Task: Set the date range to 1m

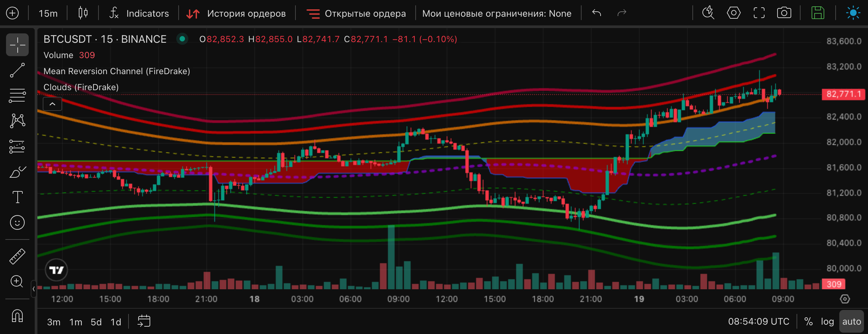Action: [76, 322]
